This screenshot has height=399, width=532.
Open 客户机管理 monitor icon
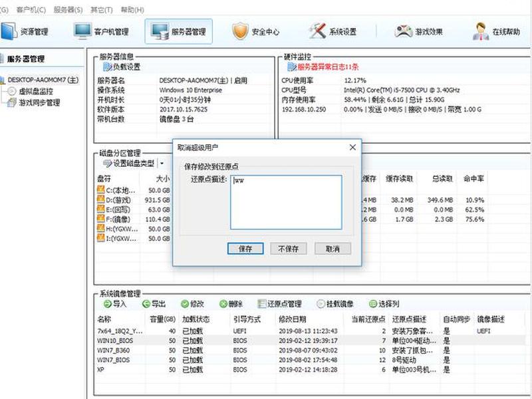click(82, 31)
